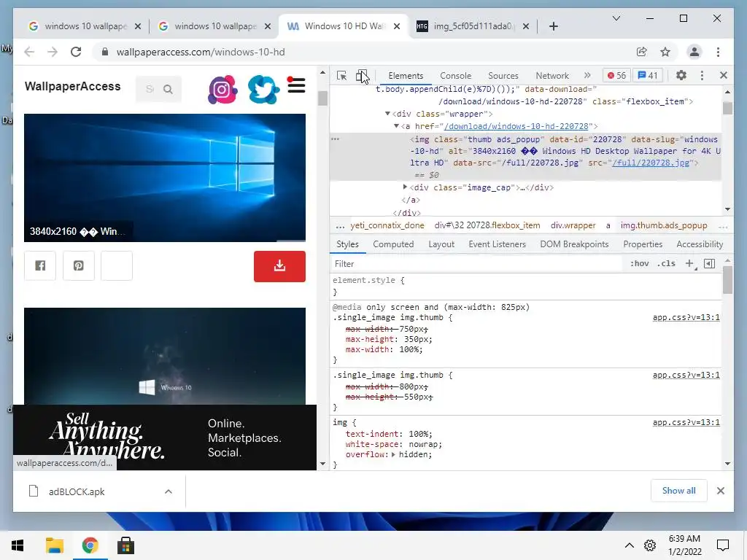Viewport: 747px width, 560px height.
Task: Open the Instagram icon on WallpaperAccess
Action: [x=222, y=89]
